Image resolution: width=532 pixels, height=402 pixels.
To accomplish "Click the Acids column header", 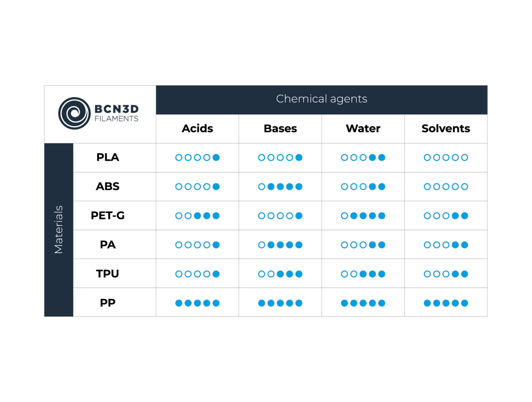I will (x=197, y=128).
